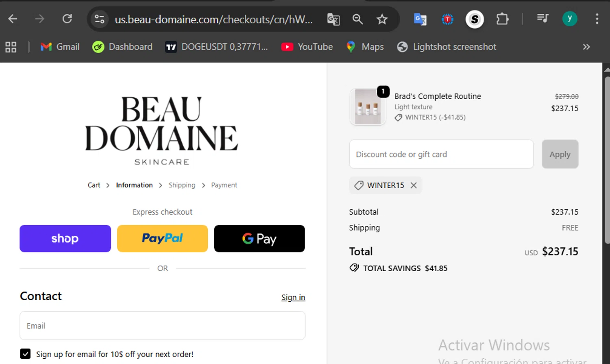Click the struck-through $279.00 price
The height and width of the screenshot is (364, 610).
[x=566, y=96]
